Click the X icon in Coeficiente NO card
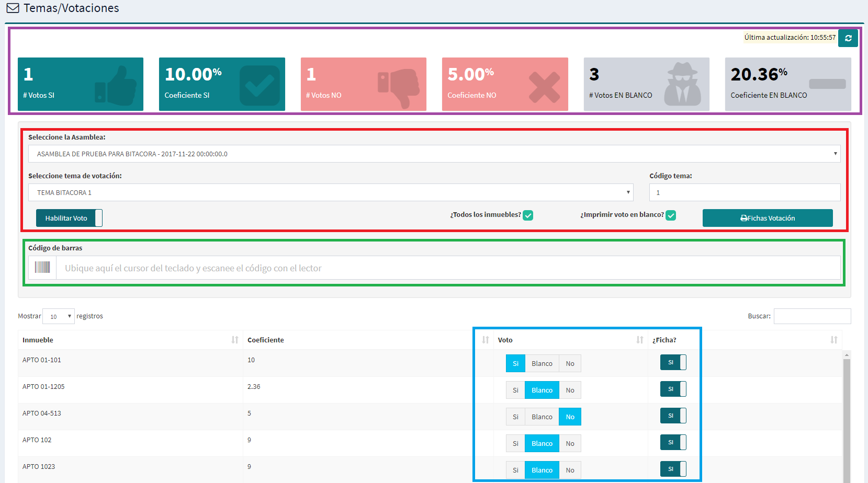Screen dimensions: 868x483 click(544, 87)
